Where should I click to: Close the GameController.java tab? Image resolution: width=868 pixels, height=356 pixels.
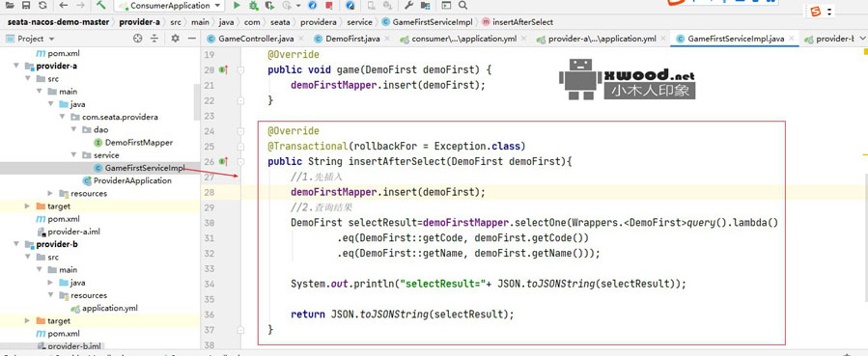300,39
